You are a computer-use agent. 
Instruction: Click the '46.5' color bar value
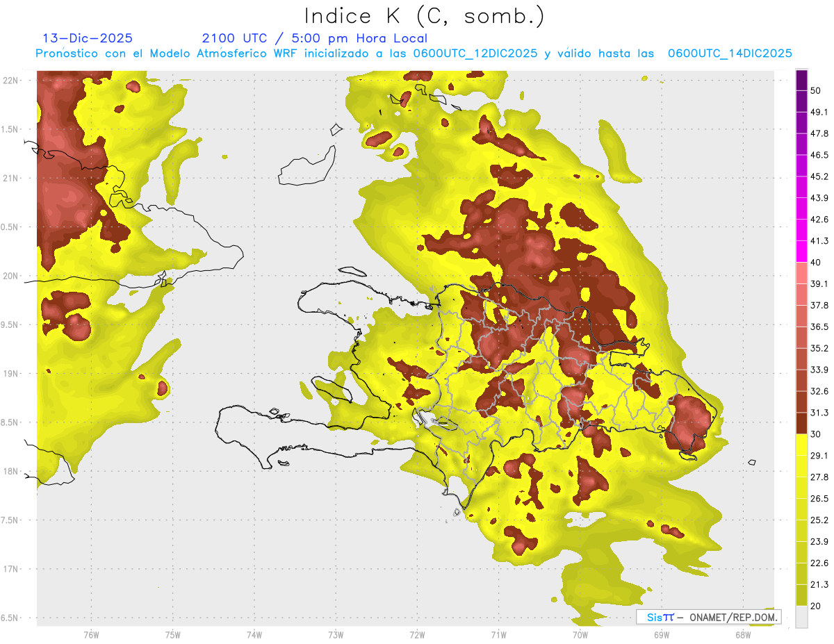819,155
